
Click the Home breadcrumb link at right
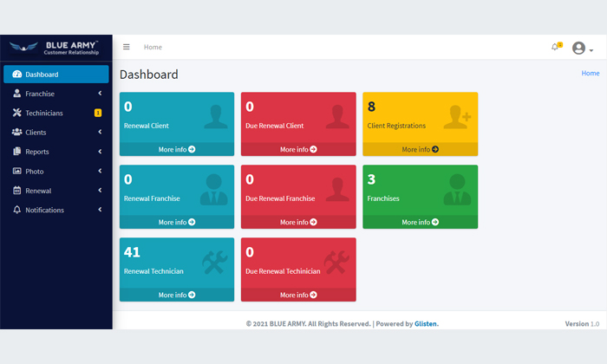coord(590,74)
